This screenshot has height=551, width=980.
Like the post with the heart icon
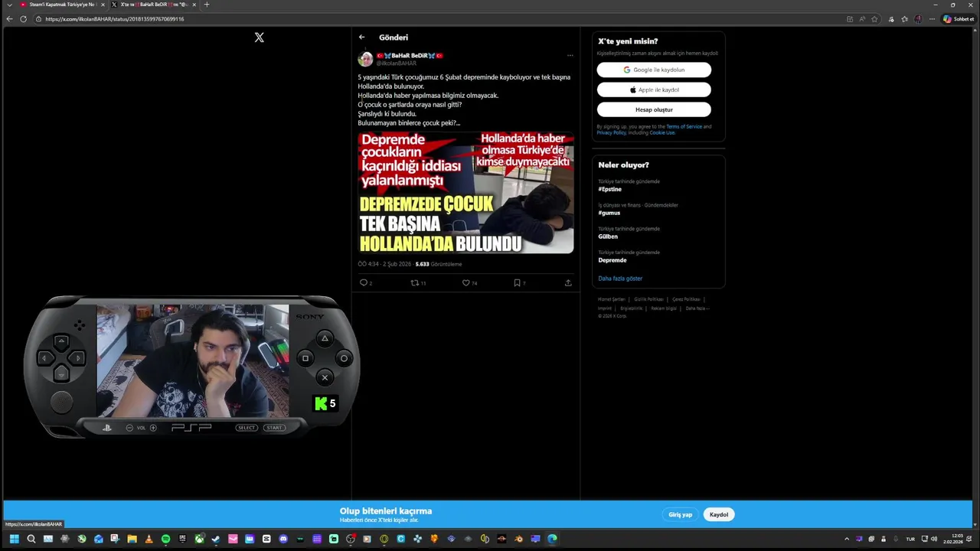click(x=465, y=282)
